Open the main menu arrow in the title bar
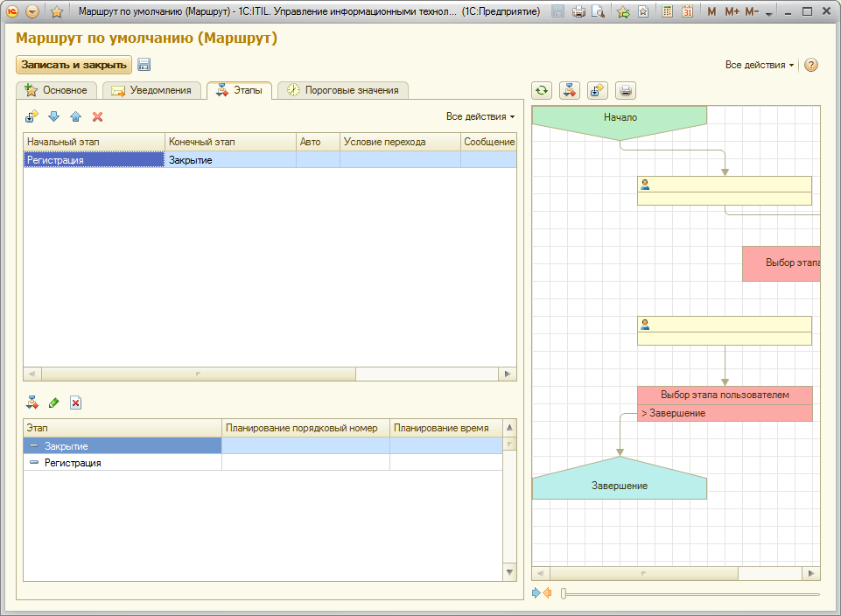The width and height of the screenshot is (841, 616). click(x=32, y=12)
